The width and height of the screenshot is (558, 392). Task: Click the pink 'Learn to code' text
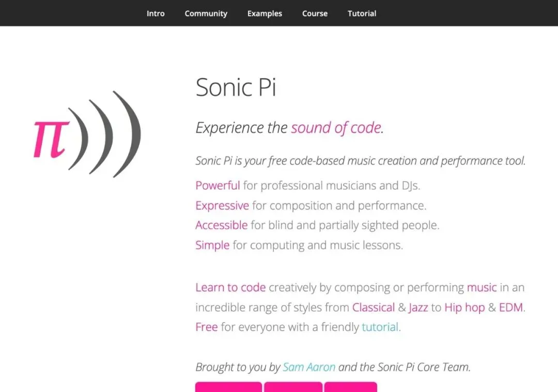click(230, 288)
